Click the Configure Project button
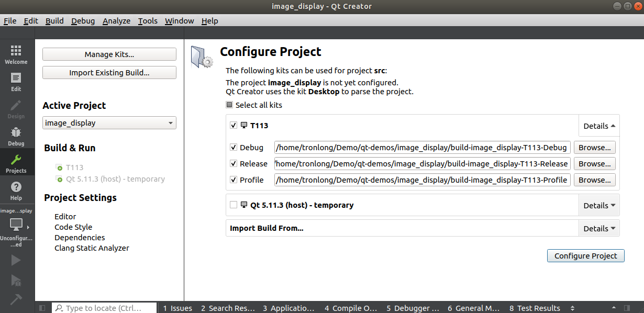 click(585, 256)
